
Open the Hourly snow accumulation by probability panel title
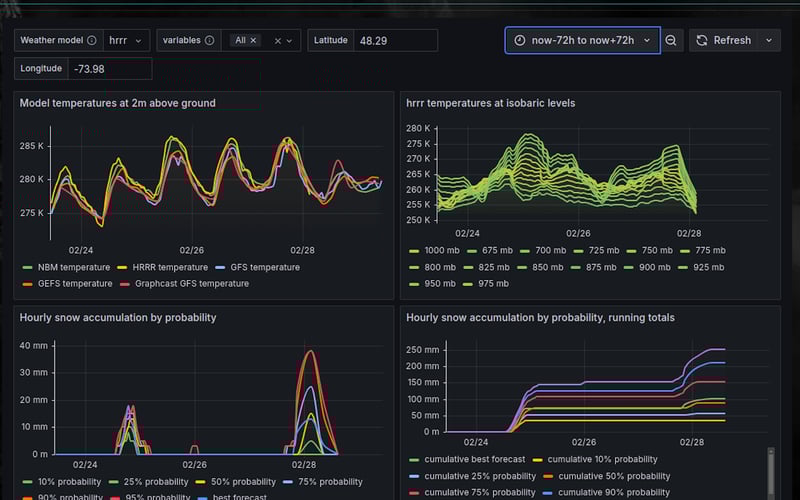pyautogui.click(x=118, y=317)
